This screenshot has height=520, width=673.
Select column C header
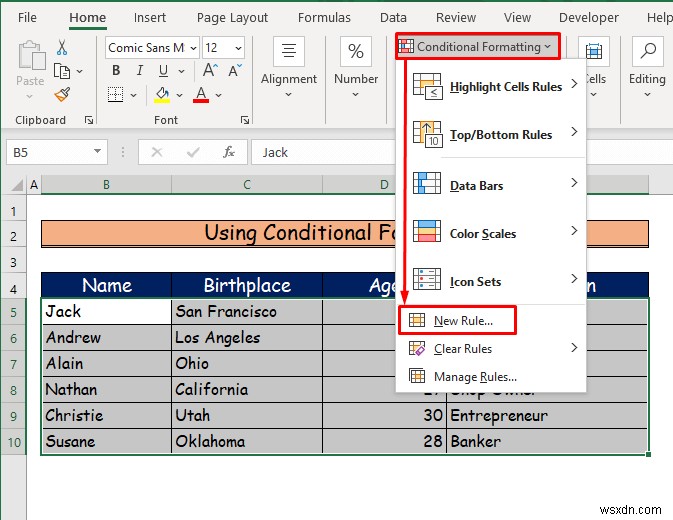click(247, 185)
